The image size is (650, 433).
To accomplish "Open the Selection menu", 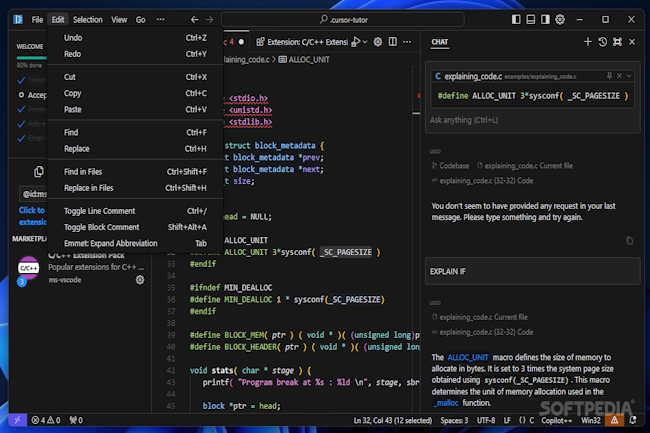I will pyautogui.click(x=88, y=19).
